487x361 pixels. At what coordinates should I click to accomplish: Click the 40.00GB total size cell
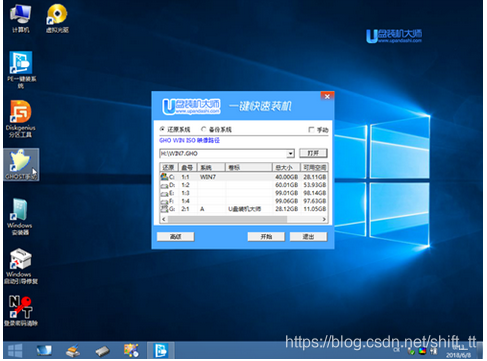pos(286,177)
